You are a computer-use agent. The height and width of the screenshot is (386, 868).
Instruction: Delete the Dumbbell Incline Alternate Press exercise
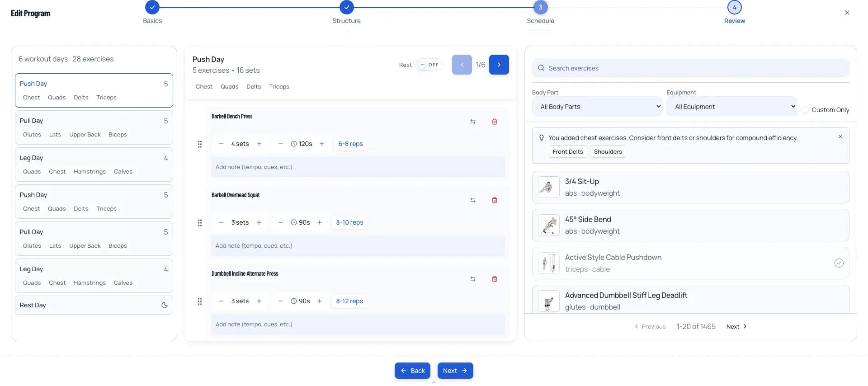[x=495, y=279]
